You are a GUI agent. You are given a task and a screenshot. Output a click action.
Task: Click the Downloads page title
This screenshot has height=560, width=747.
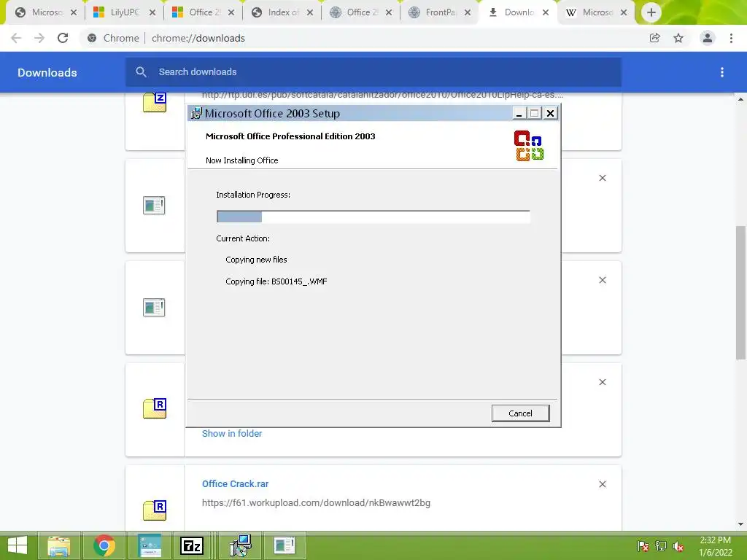(47, 72)
